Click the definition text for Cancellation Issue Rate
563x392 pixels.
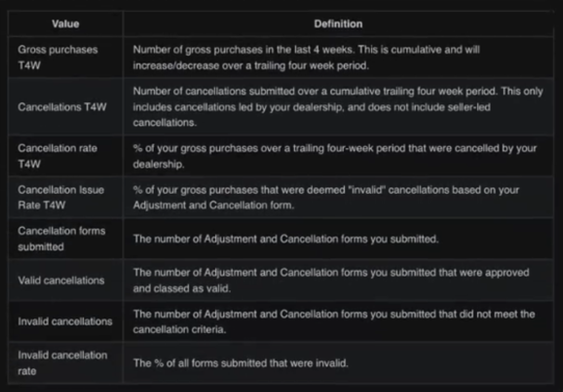coord(326,197)
